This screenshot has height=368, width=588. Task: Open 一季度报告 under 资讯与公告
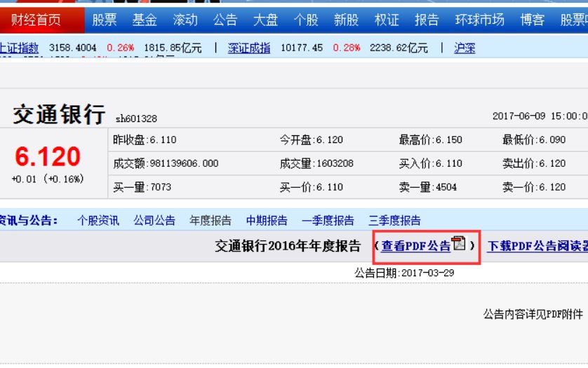[328, 220]
